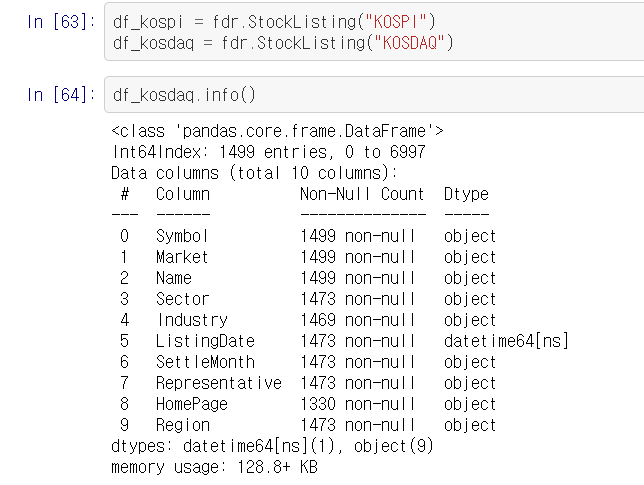Click the 'Dtype' header

point(466,194)
